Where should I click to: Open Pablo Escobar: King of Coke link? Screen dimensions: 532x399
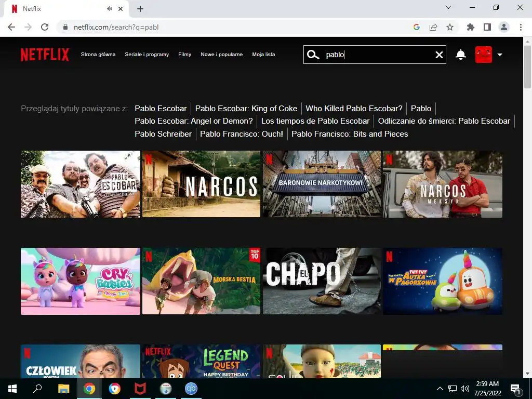246,109
